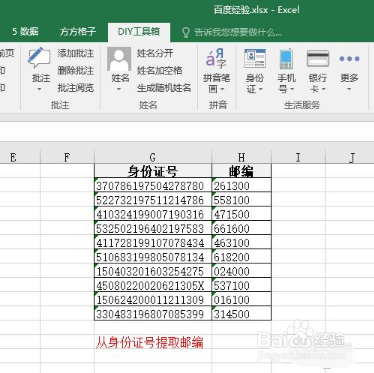Image resolution: width=374 pixels, height=373 pixels.
Task: Select column G header
Action: click(x=153, y=157)
